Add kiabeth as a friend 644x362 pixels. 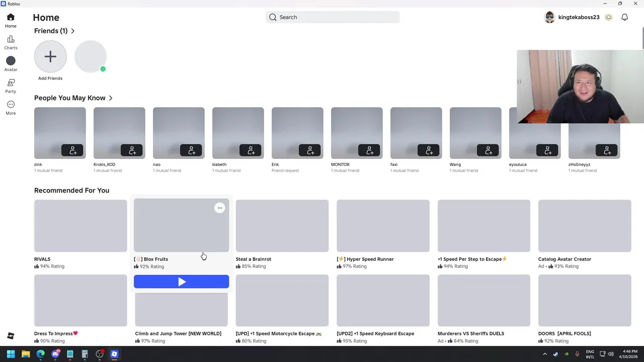pos(251,150)
